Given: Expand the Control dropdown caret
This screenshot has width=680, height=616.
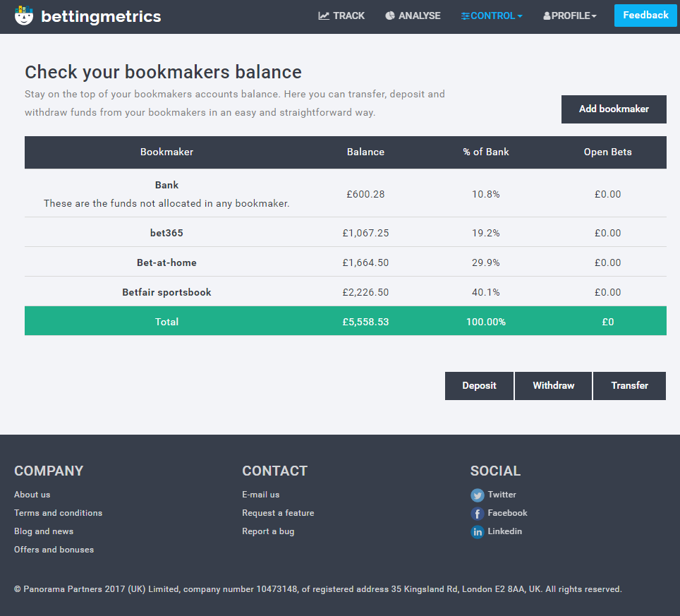Looking at the screenshot, I should [x=520, y=16].
